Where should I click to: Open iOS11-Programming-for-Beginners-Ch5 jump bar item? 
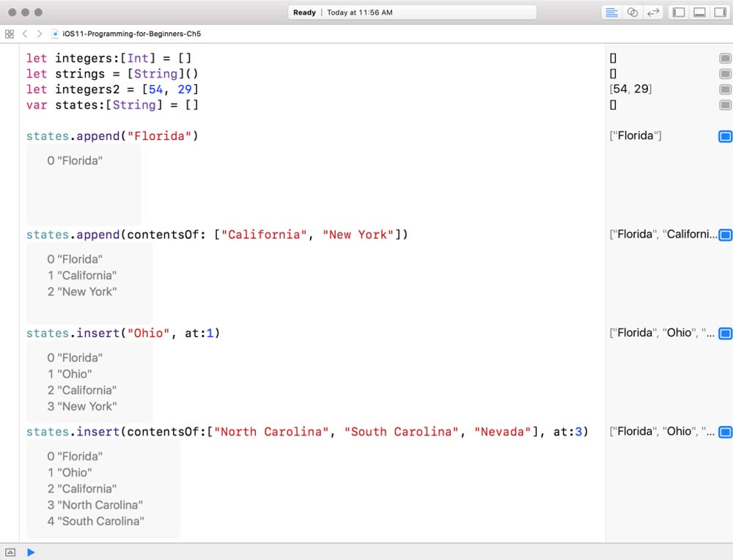pos(131,34)
